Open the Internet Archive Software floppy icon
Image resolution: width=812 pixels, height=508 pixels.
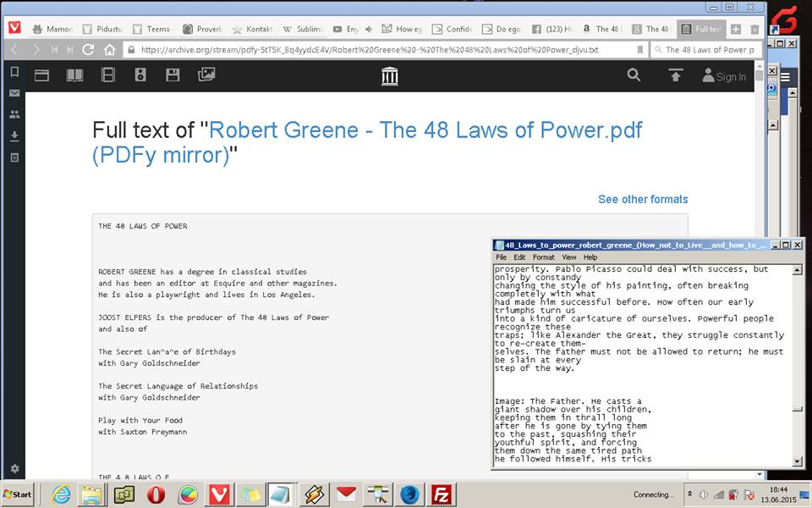pyautogui.click(x=173, y=75)
